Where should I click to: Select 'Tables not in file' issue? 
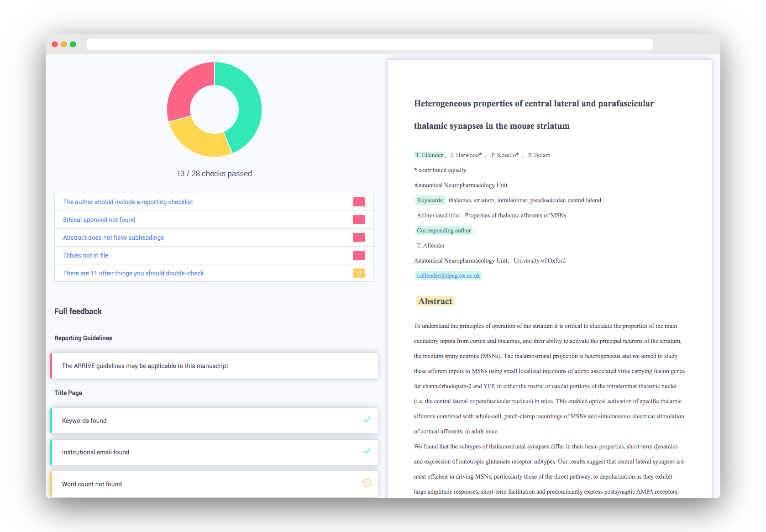pos(85,255)
